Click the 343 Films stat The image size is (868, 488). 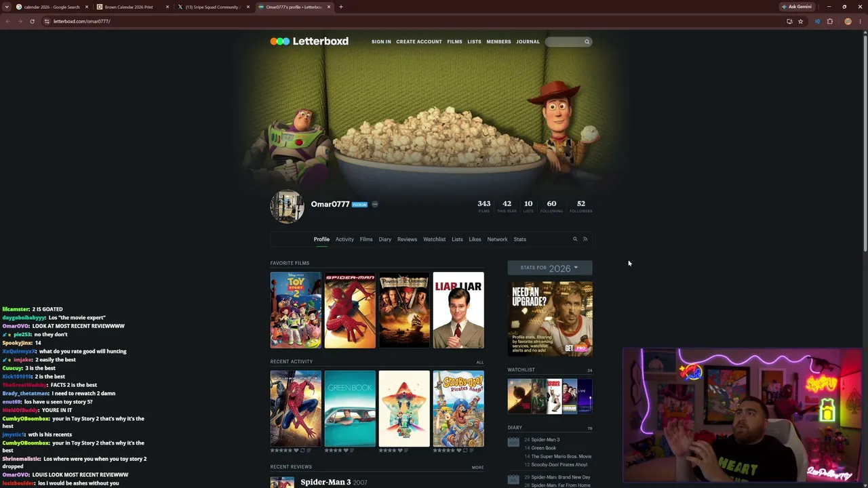tap(484, 206)
